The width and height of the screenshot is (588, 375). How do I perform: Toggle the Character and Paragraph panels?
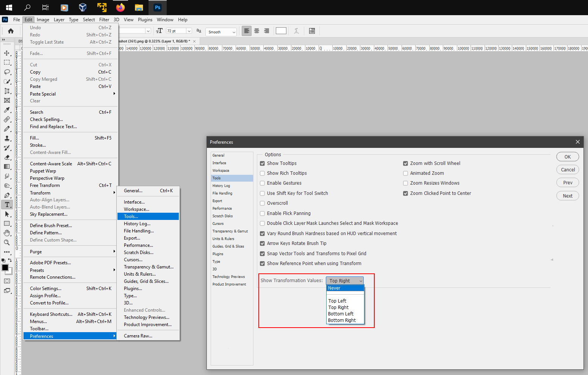tap(312, 31)
